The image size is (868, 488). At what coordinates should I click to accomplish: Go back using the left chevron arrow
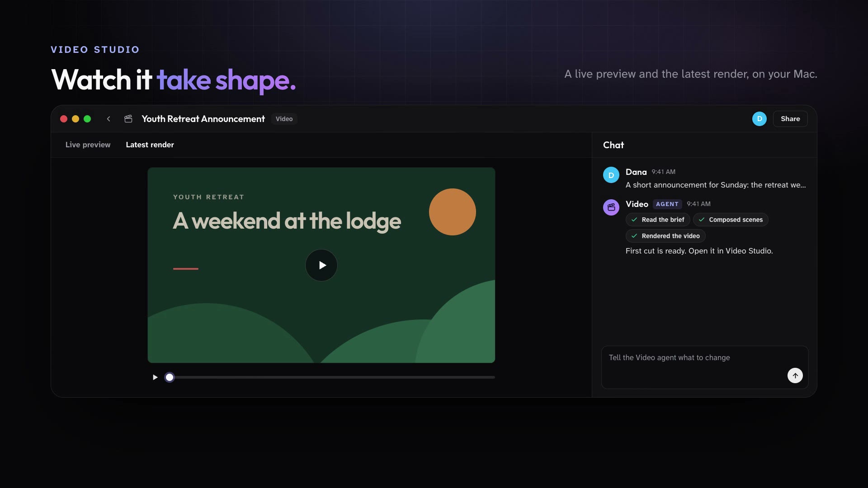click(x=108, y=119)
